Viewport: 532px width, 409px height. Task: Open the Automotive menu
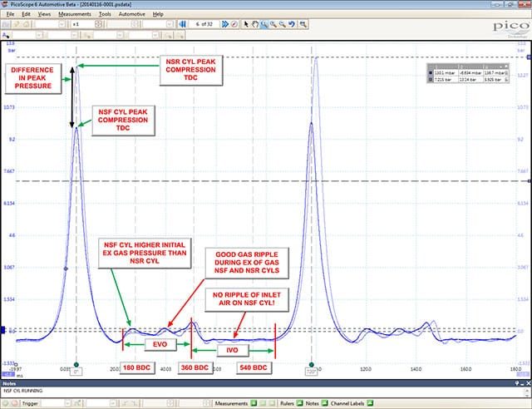pos(131,14)
